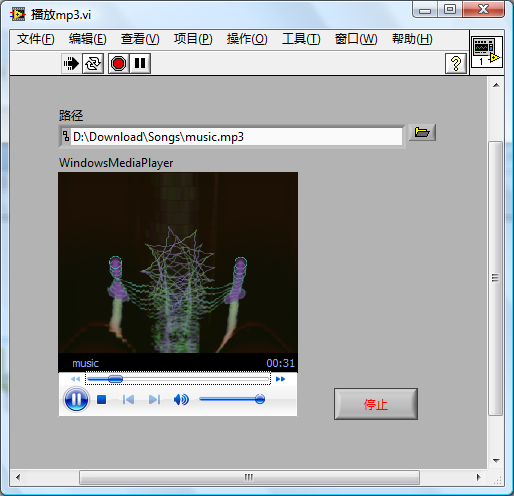Click the Run arrow toolbar icon
The image size is (514, 496).
pyautogui.click(x=71, y=63)
